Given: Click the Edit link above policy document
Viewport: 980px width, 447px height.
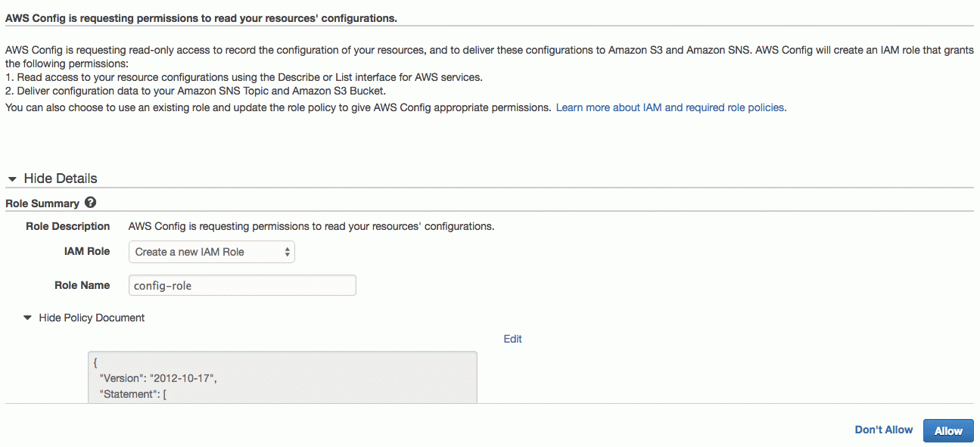Looking at the screenshot, I should [x=513, y=339].
